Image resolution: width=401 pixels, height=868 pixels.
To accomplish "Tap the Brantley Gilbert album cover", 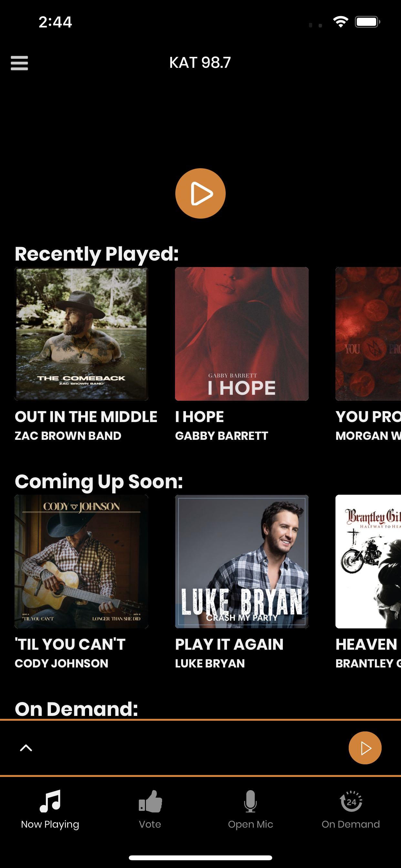I will pos(368,561).
